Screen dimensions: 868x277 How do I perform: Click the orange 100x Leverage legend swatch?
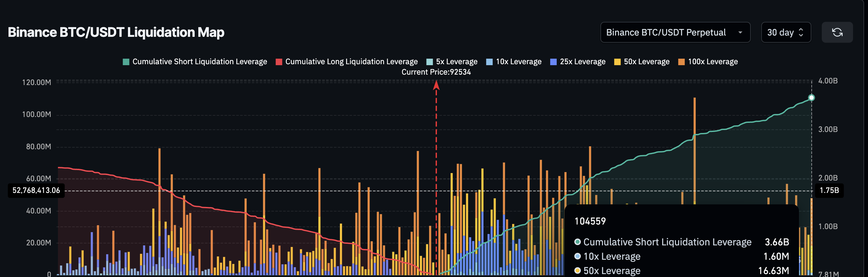point(682,62)
